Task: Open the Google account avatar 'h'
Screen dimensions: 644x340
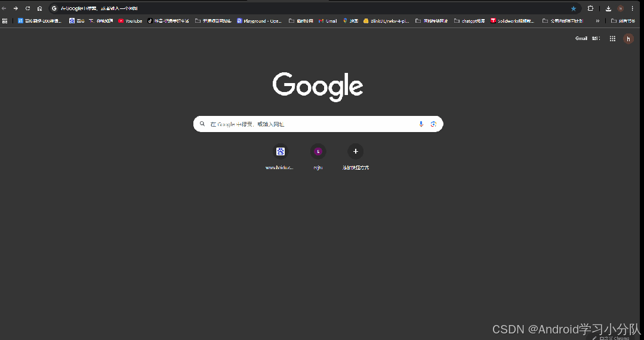Action: (628, 39)
